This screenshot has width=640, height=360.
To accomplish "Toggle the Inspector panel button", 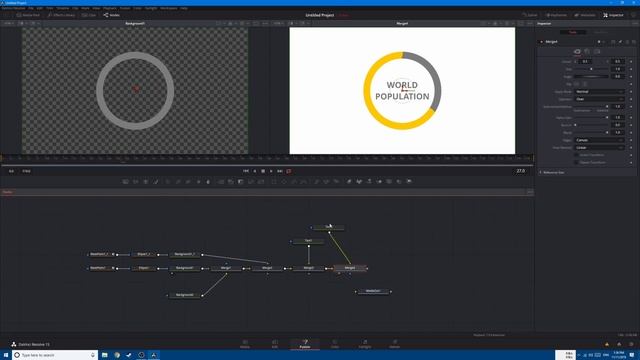I will (613, 15).
